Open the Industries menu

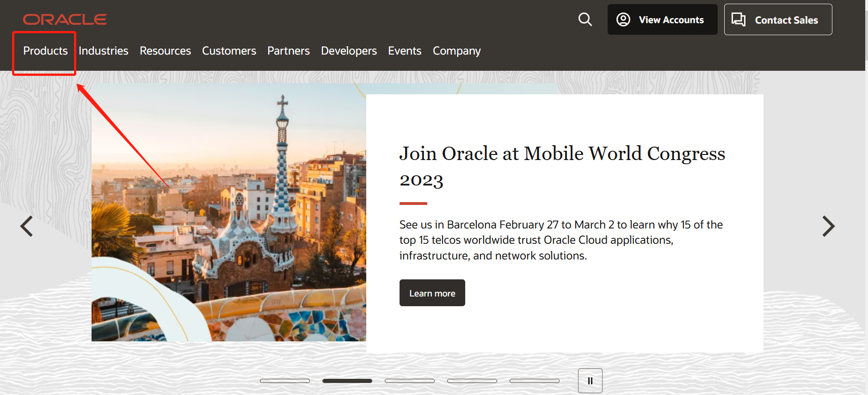pyautogui.click(x=104, y=51)
